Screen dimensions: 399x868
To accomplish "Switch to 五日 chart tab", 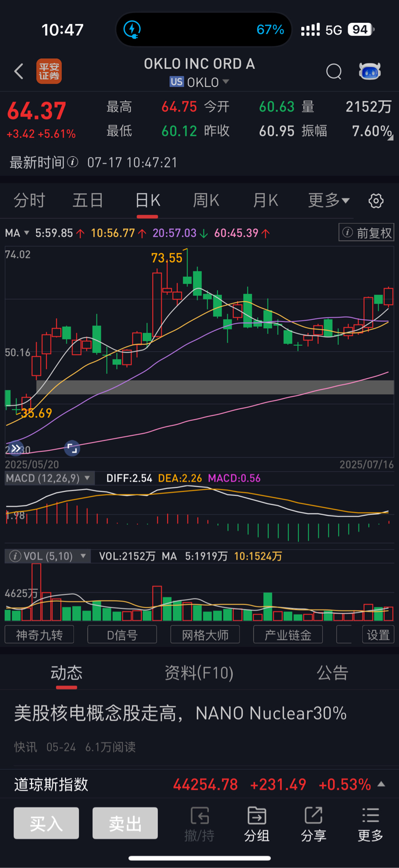I will click(88, 200).
